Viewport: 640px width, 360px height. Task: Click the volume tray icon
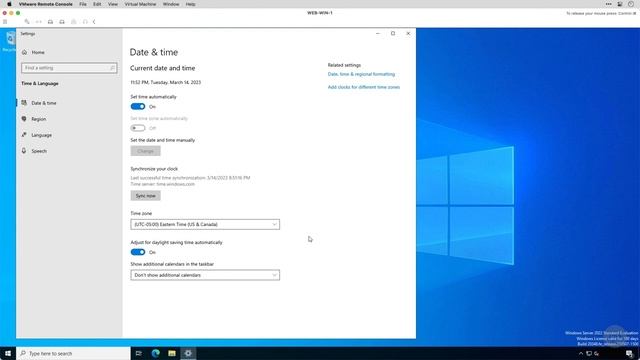click(597, 353)
